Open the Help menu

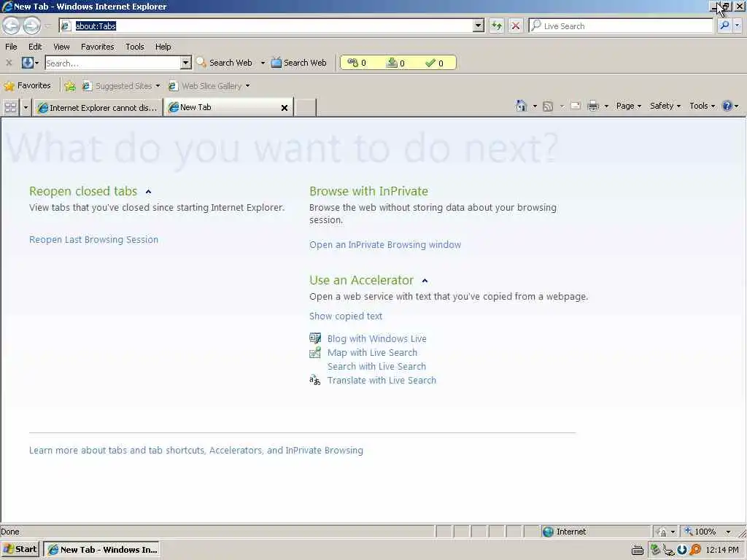163,47
